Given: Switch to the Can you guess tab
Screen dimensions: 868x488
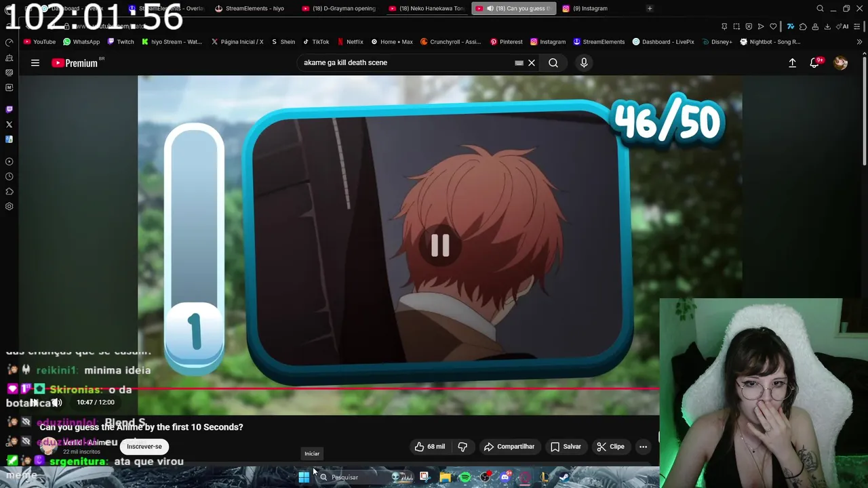Looking at the screenshot, I should tap(513, 8).
